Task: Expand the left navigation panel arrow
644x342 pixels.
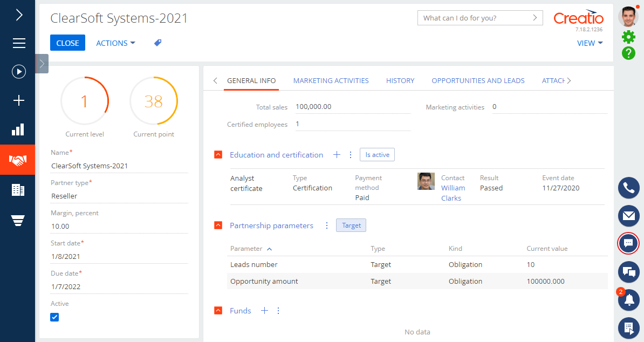Action: coord(19,15)
